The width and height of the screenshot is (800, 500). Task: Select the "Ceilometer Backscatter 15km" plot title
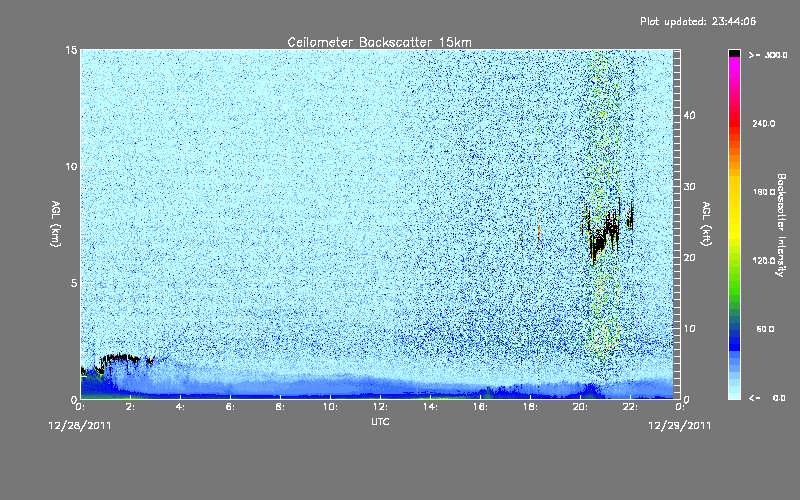point(380,42)
